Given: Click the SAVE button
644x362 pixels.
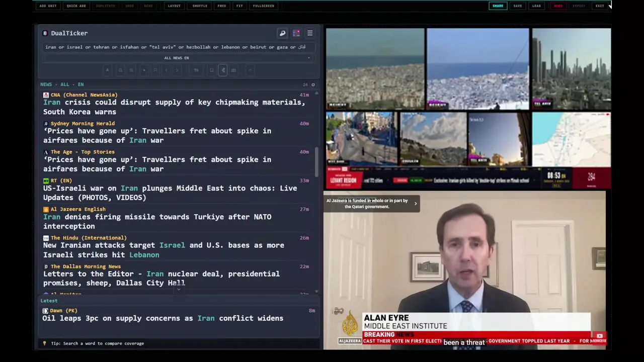Looking at the screenshot, I should [x=518, y=6].
